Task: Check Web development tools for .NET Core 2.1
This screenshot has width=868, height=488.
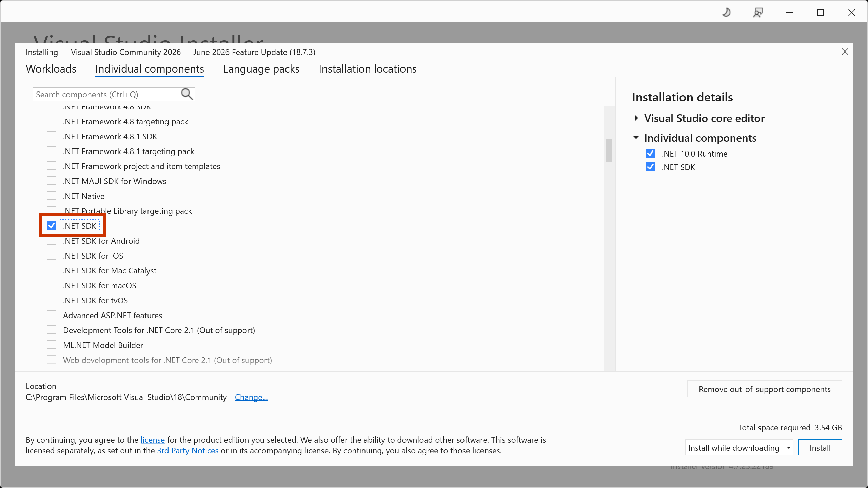Action: (x=52, y=360)
